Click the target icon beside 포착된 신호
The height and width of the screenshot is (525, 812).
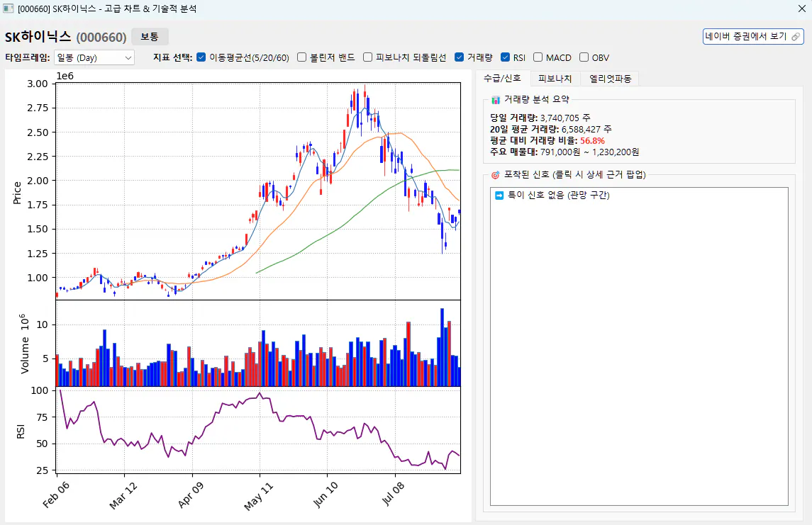click(496, 175)
